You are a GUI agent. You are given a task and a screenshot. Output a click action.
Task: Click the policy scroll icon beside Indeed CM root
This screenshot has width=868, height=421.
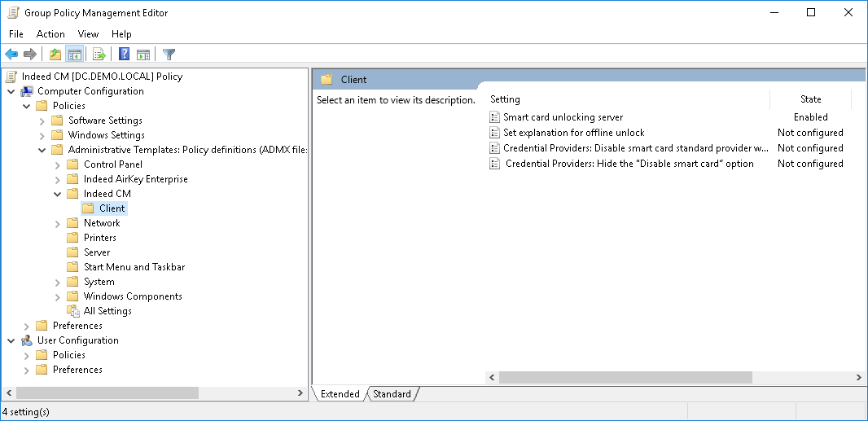(11, 77)
